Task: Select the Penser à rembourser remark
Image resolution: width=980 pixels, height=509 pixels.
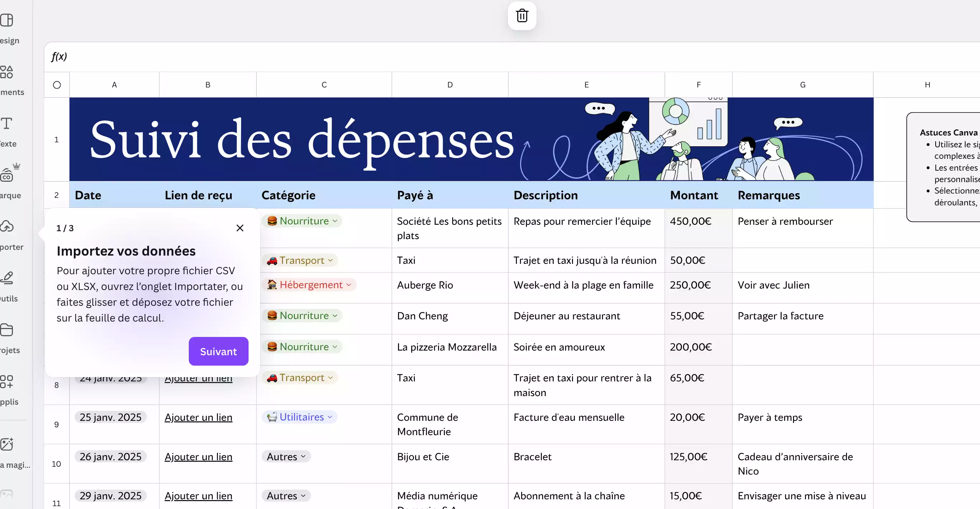Action: pos(803,228)
